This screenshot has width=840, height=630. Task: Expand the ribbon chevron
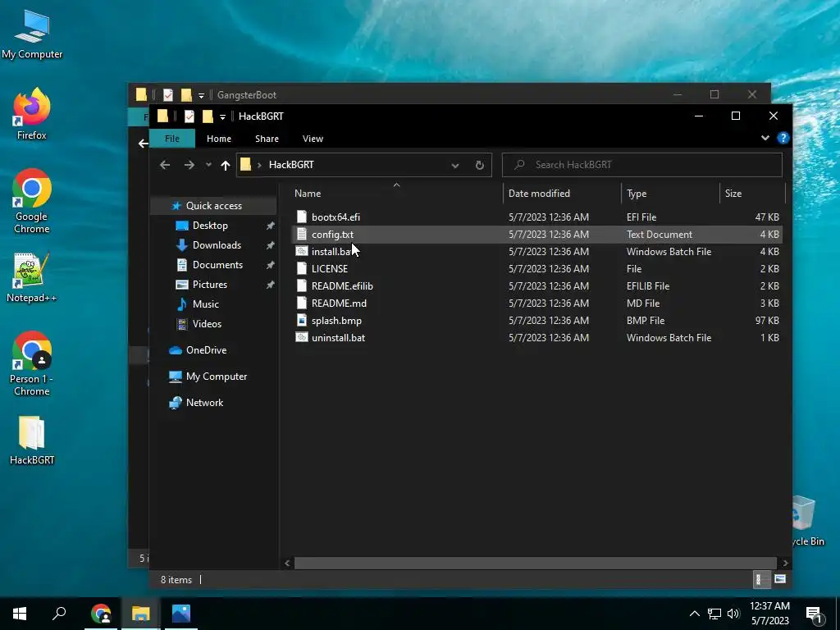[765, 138]
